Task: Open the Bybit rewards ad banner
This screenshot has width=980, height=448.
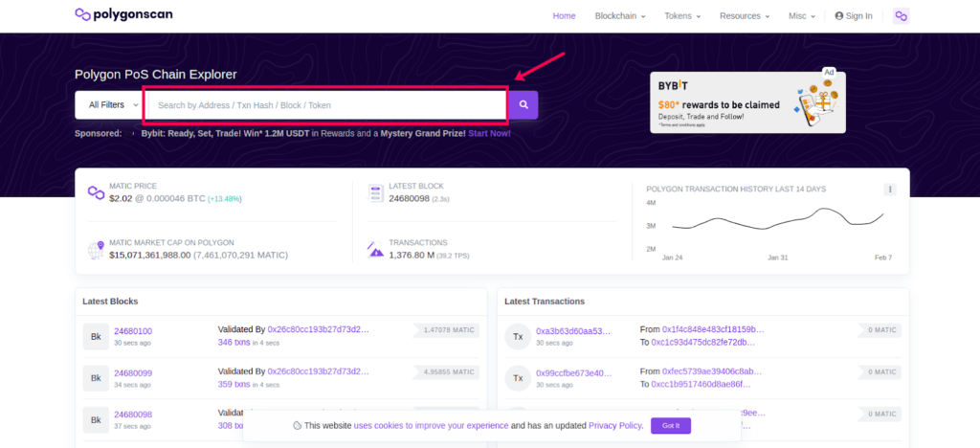Action: point(747,102)
